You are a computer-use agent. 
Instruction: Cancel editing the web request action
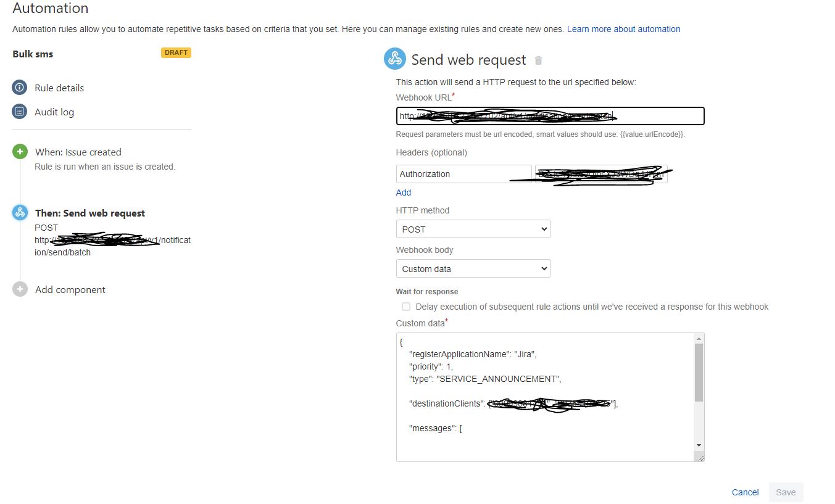pos(745,492)
